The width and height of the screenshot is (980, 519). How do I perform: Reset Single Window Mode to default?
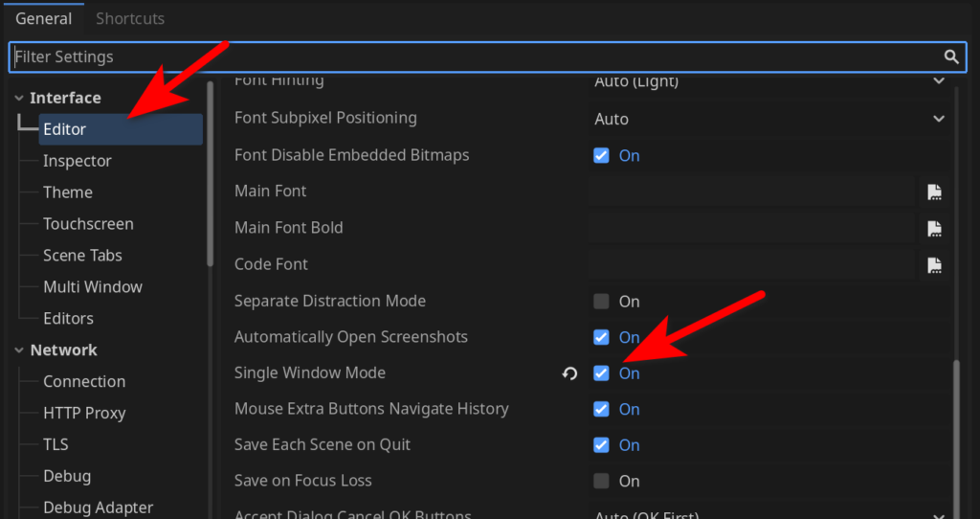[569, 373]
